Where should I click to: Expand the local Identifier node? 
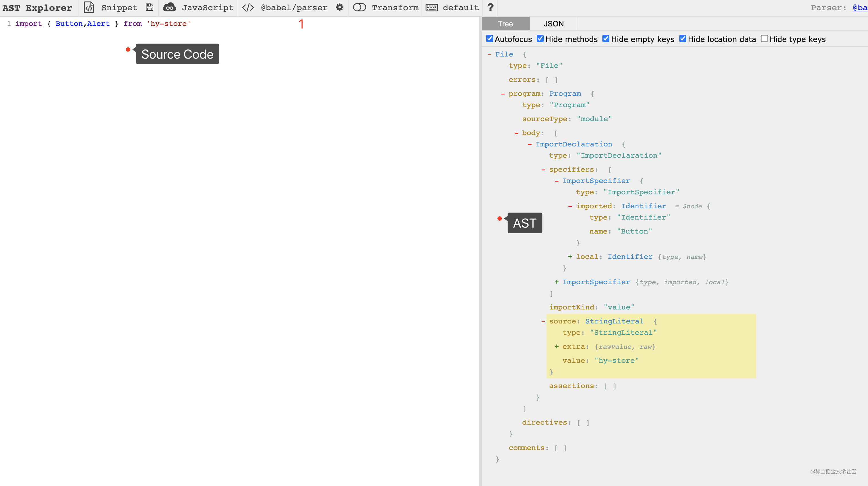[570, 257]
